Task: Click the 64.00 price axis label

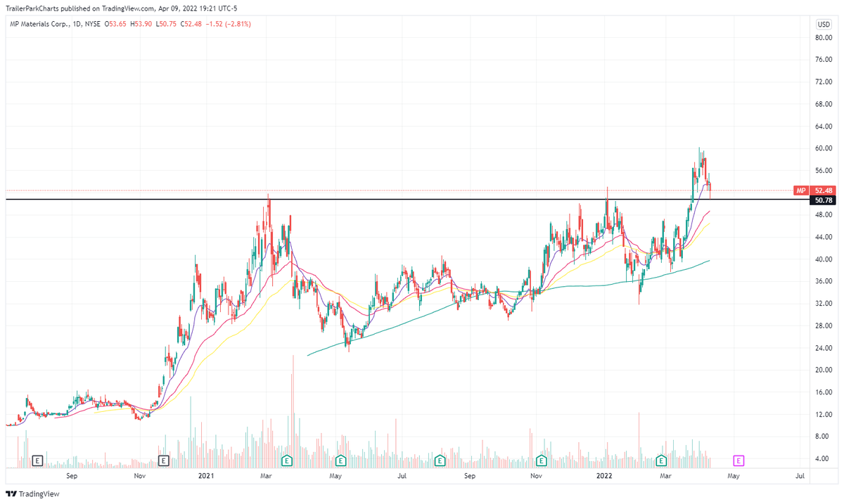Action: point(823,127)
